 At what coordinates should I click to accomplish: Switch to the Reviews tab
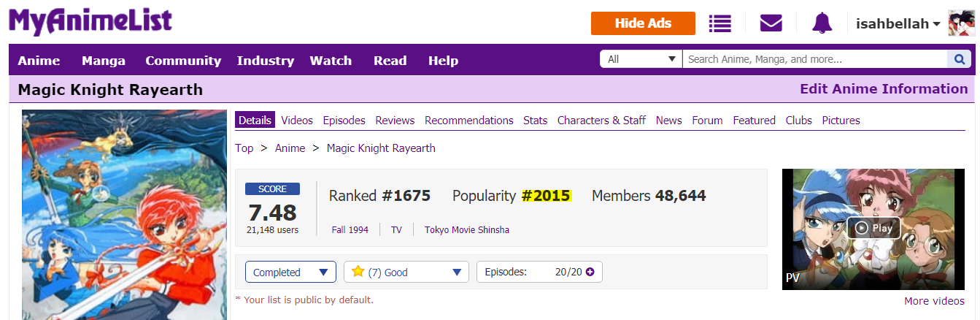pos(395,120)
